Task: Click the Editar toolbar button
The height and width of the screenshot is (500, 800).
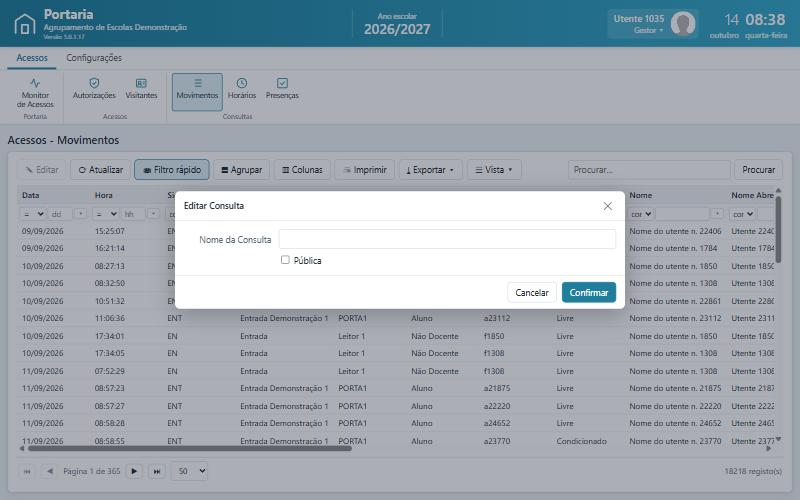Action: pyautogui.click(x=42, y=170)
